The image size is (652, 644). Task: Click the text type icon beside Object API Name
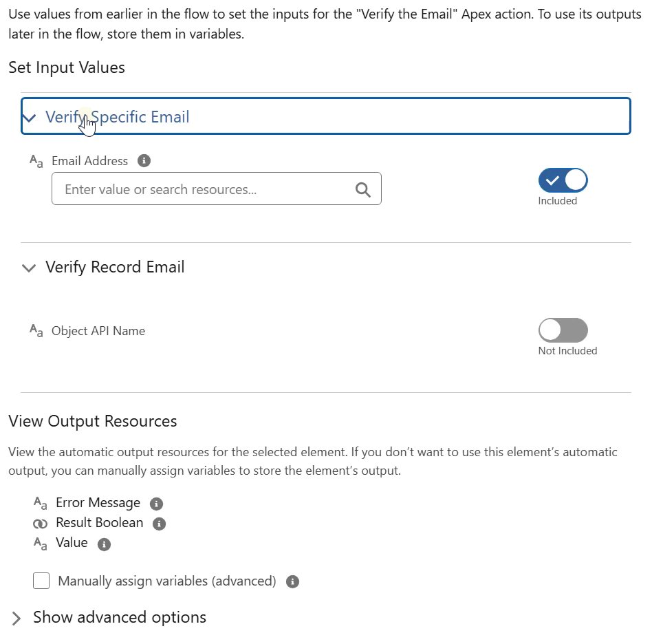click(36, 331)
